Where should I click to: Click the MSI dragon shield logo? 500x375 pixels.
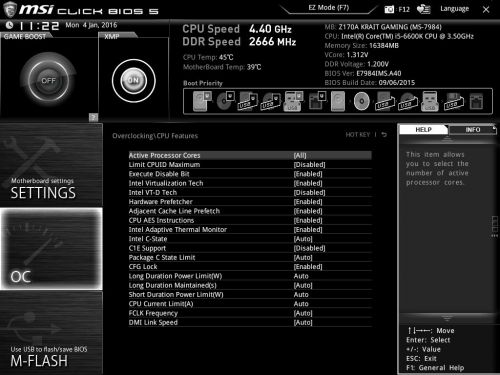click(9, 9)
